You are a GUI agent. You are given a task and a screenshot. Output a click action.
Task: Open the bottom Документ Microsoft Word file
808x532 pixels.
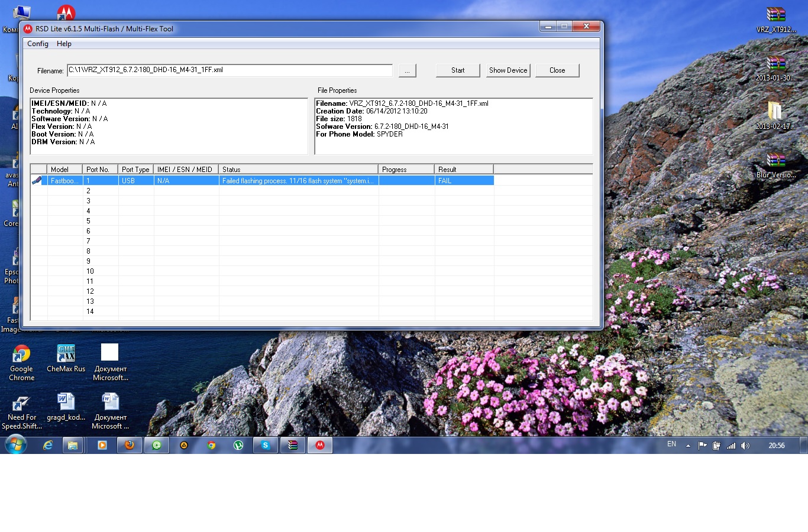coord(110,411)
